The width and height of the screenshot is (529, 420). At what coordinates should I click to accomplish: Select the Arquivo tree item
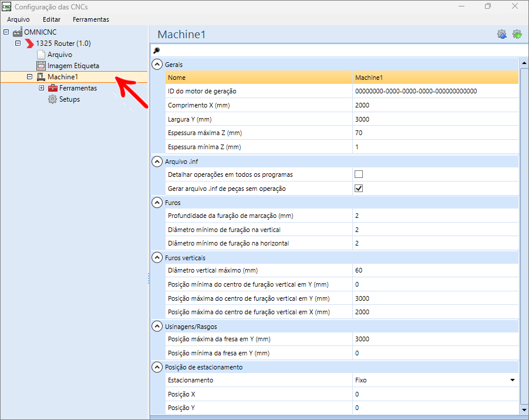(x=60, y=55)
